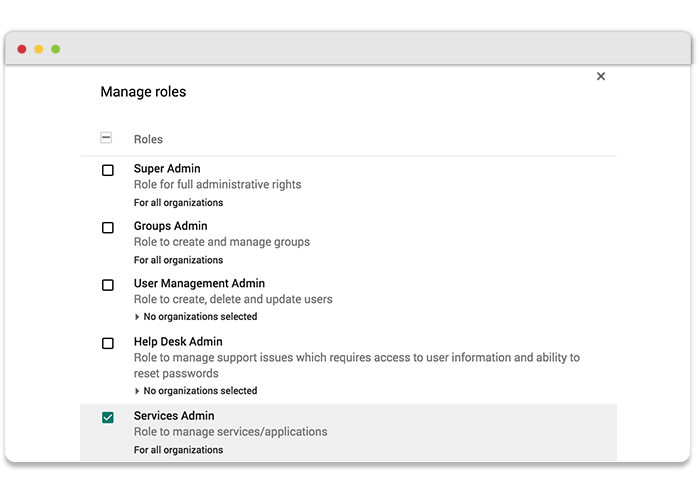This screenshot has height=500, width=700.
Task: Expand organizations arrow under Help Desk Admin
Action: (x=137, y=391)
